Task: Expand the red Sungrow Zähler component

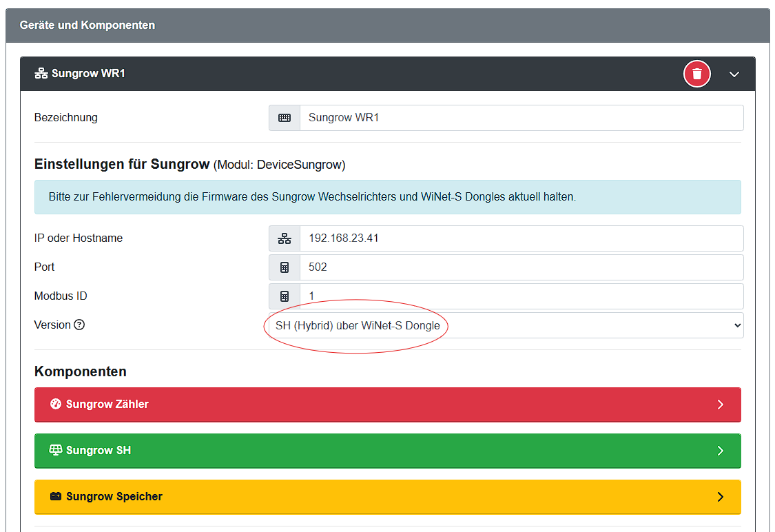Action: point(387,405)
